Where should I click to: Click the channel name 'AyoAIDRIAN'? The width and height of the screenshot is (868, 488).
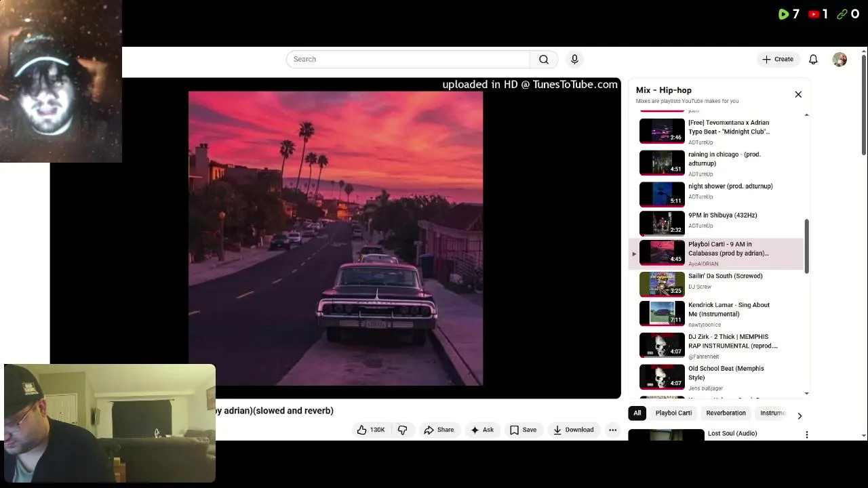(703, 264)
